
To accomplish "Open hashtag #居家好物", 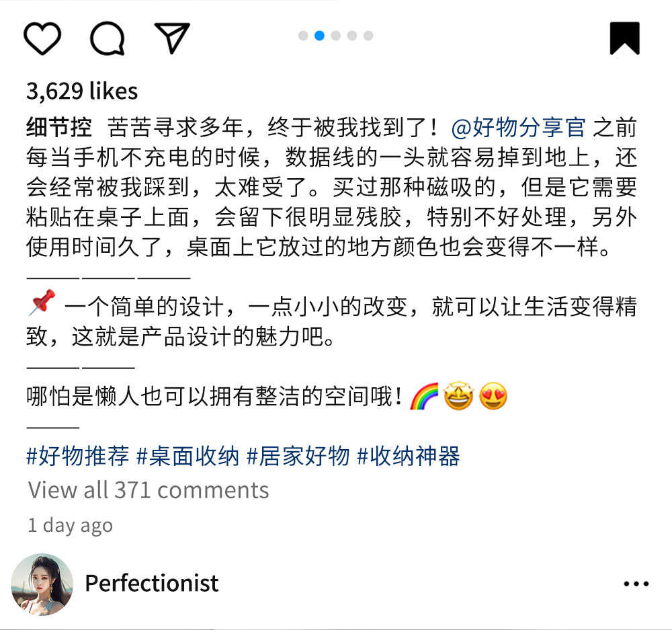I will pos(298,455).
